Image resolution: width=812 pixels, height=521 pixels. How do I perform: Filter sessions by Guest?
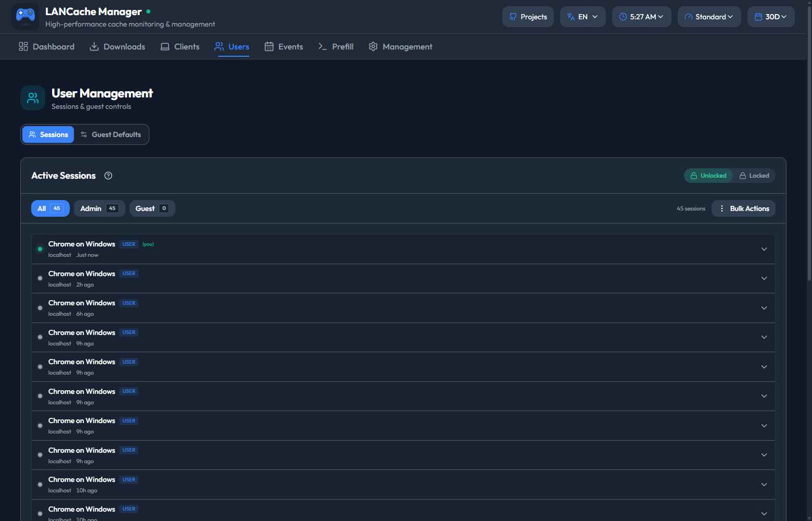pos(152,208)
